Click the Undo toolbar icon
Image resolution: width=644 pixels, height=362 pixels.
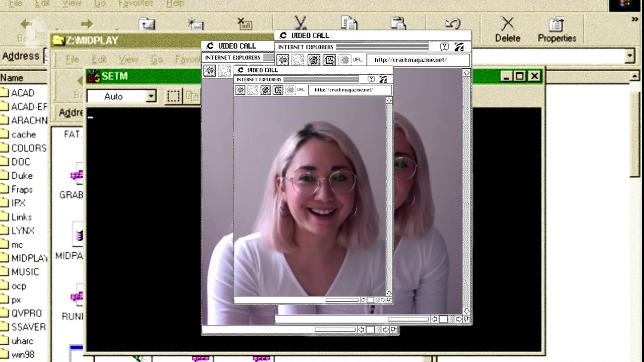(453, 23)
